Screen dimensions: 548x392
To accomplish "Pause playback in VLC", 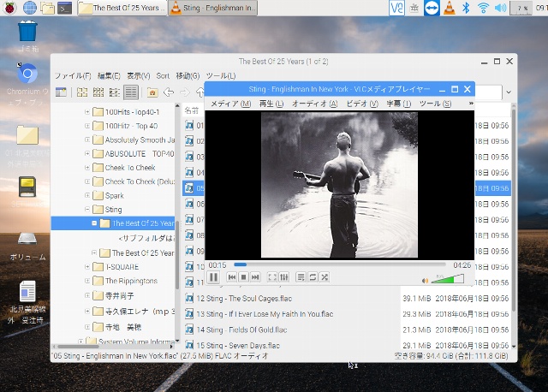I will (x=213, y=277).
